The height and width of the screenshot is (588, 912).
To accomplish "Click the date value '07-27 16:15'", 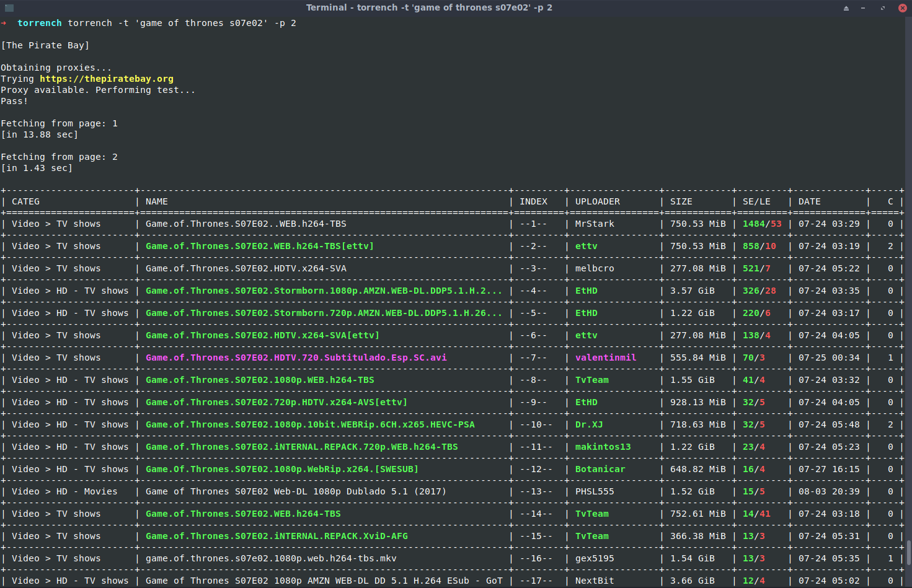I will (829, 469).
